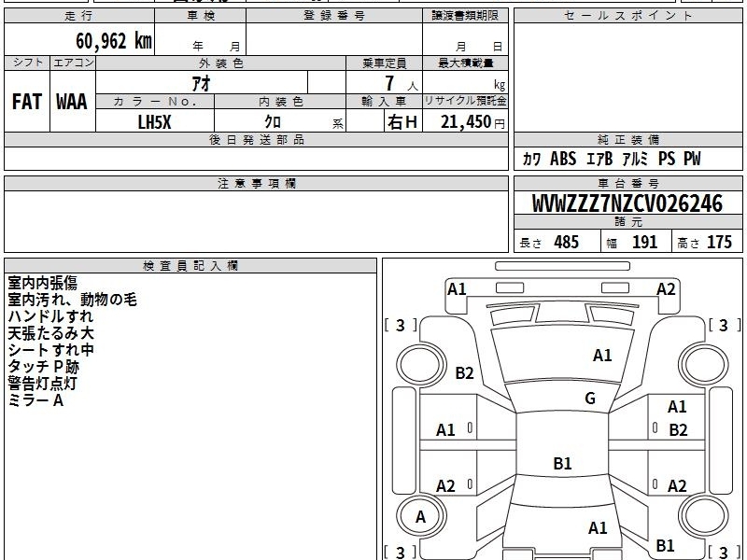Click the G mark on the windshield
The height and width of the screenshot is (560, 747).
[x=590, y=399]
